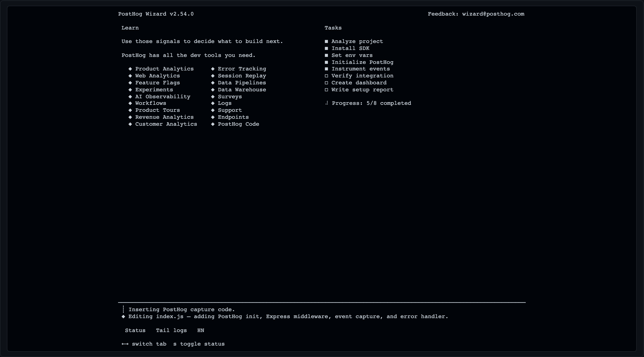Click the Verify integration task text
The width and height of the screenshot is (644, 357).
362,76
